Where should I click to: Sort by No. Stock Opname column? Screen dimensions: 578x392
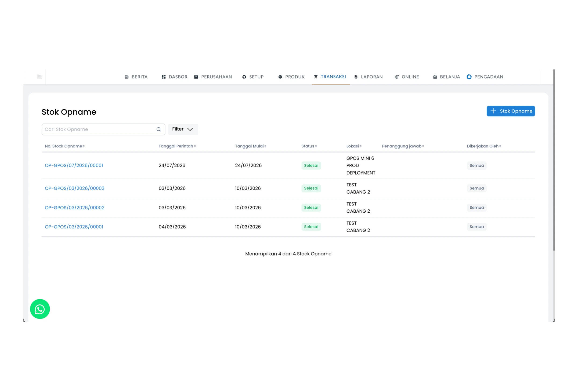[65, 146]
